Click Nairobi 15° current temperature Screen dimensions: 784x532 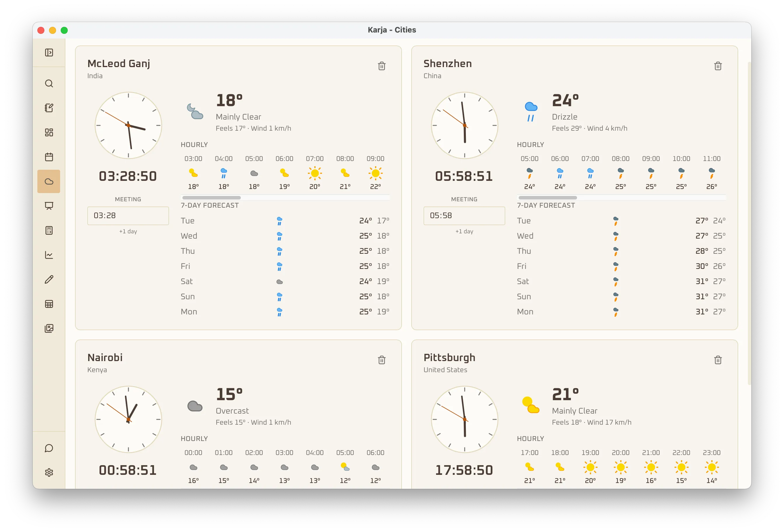pyautogui.click(x=229, y=394)
